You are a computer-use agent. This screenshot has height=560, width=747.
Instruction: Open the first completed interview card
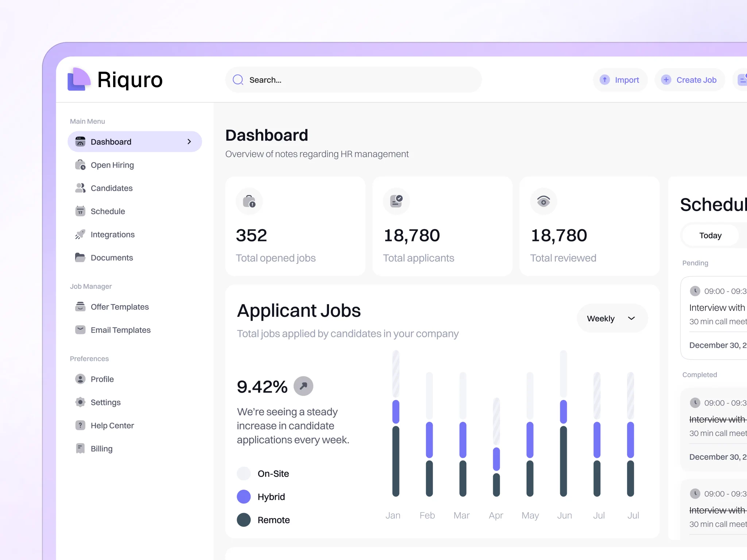pos(714,429)
